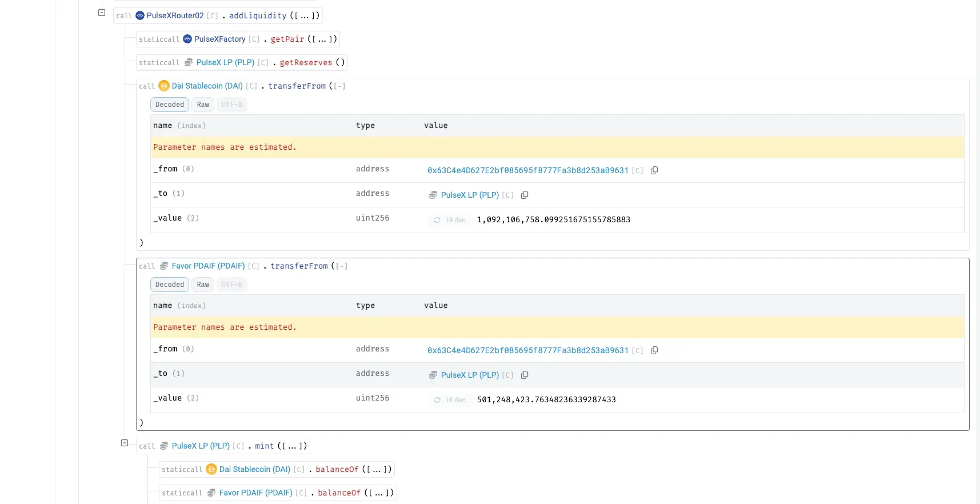Collapse DAI transferFrom parameters bracket

pyautogui.click(x=339, y=86)
